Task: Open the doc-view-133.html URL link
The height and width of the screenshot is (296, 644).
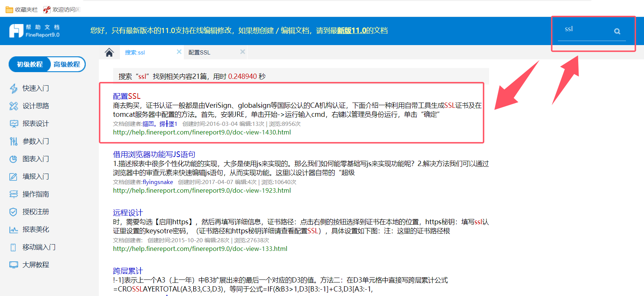Action: pyautogui.click(x=200, y=249)
